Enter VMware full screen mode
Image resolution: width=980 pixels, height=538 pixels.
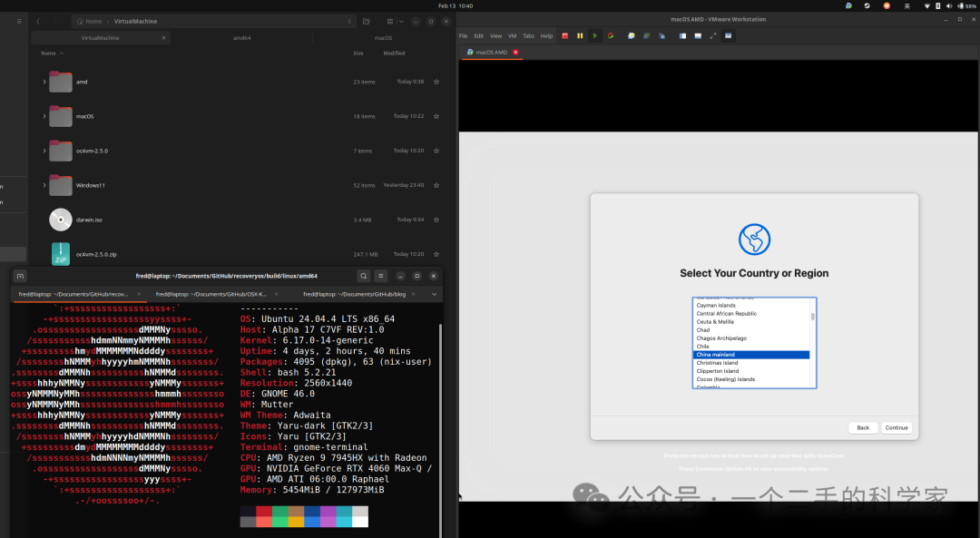point(713,35)
